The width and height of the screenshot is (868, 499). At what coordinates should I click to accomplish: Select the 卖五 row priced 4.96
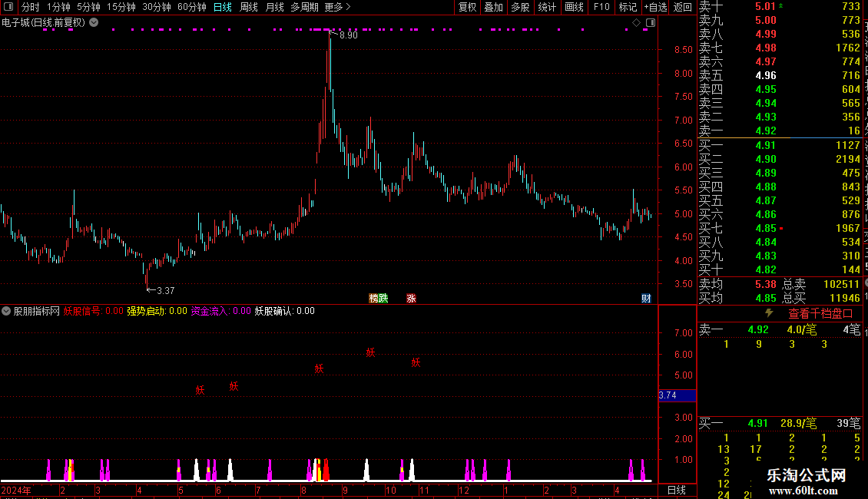click(780, 75)
